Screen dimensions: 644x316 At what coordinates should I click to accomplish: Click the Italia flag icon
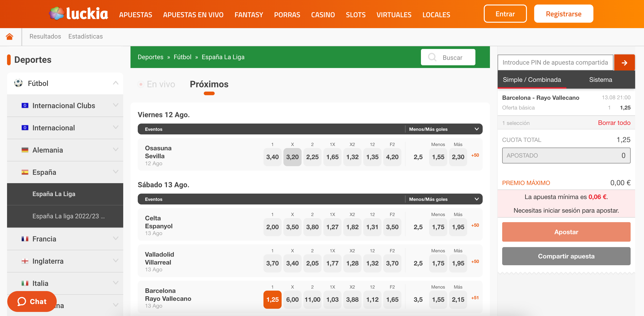(x=25, y=283)
